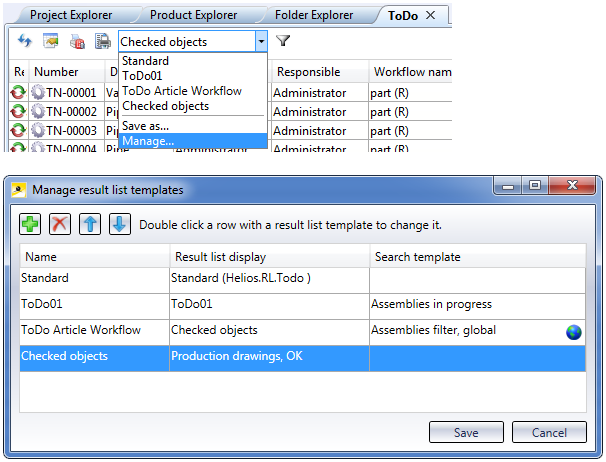Select ToDo Article Workflow from dropdown list
This screenshot has height=462, width=606.
point(181,91)
